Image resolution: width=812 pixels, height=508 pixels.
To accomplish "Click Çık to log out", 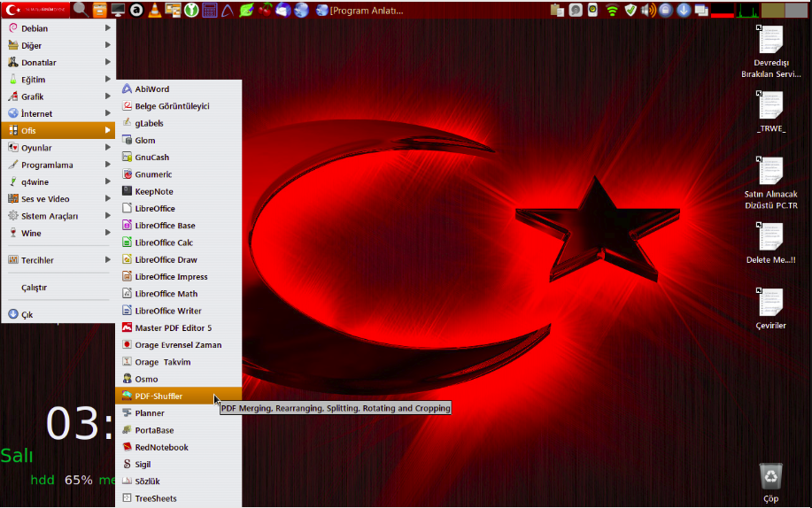I will [x=58, y=314].
